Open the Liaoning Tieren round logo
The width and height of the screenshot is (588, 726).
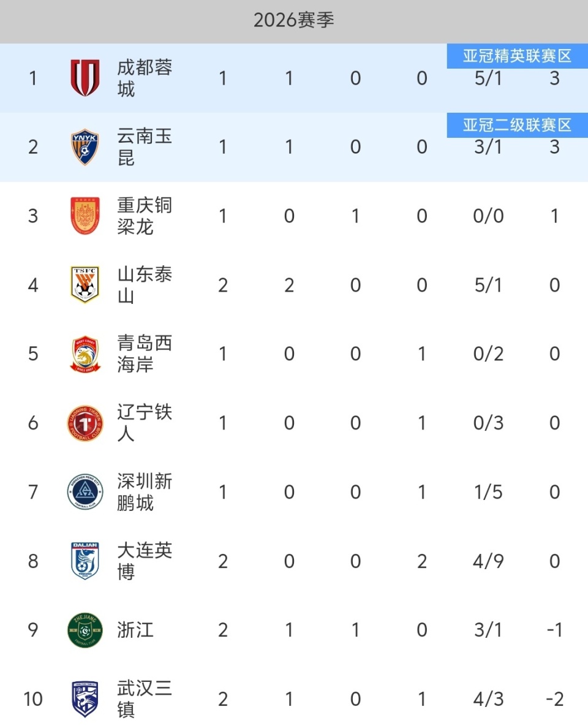pyautogui.click(x=85, y=423)
